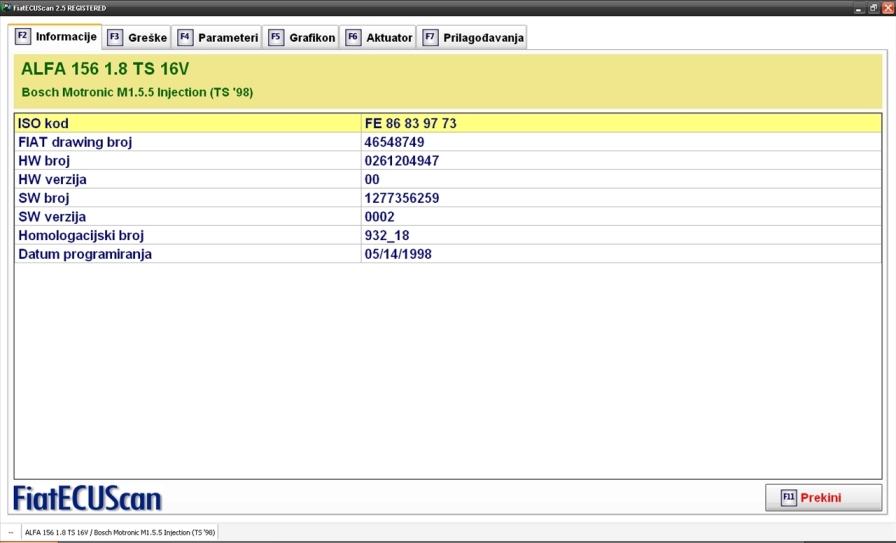Open the Parameteri tab

[217, 38]
